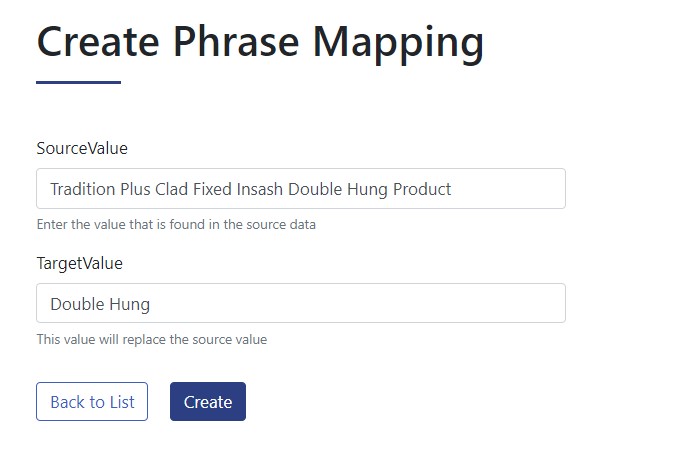Click the Create button
The image size is (677, 471).
pyautogui.click(x=207, y=402)
